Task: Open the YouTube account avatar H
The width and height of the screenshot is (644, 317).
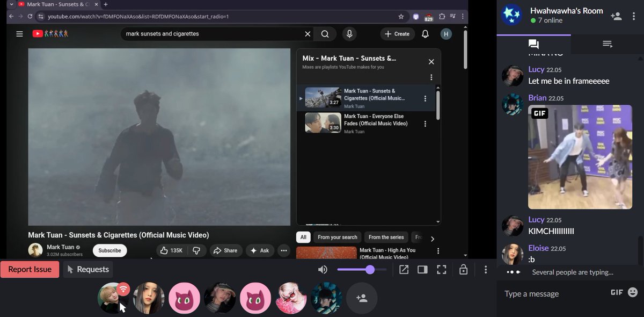Action: tap(446, 34)
